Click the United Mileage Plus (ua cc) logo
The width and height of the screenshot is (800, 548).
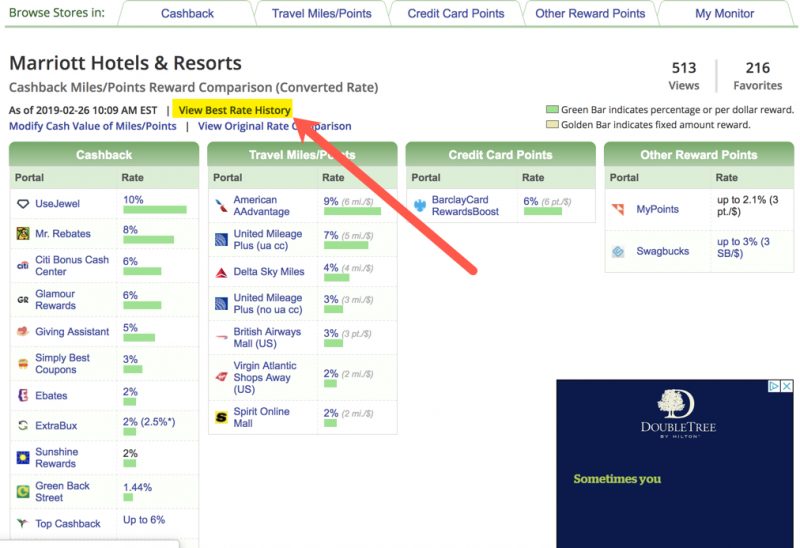click(221, 239)
